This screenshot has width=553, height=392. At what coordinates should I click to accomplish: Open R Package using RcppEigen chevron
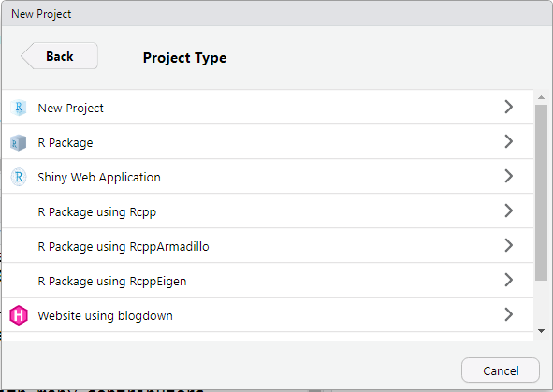[508, 280]
